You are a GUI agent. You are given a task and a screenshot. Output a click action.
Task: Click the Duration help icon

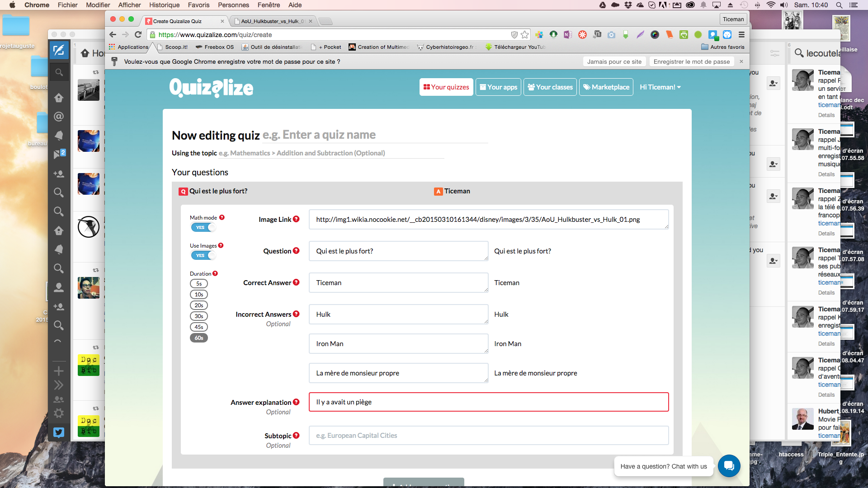215,273
